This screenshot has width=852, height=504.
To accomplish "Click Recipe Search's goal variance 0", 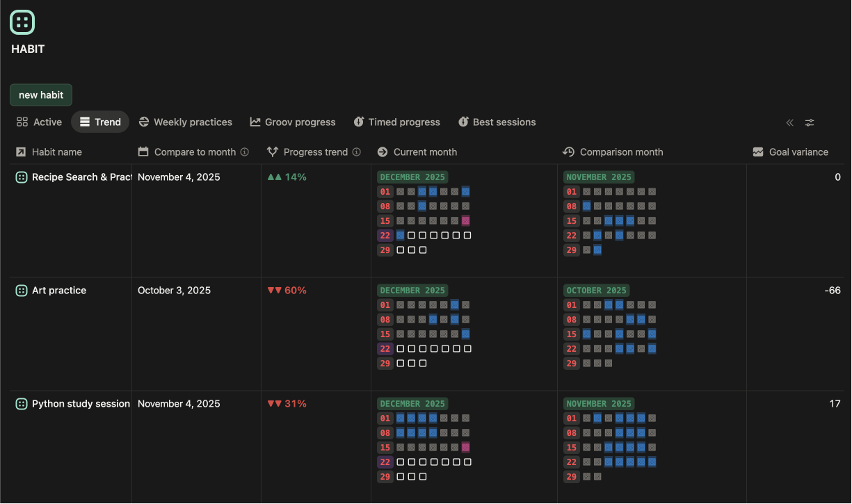I will [838, 177].
